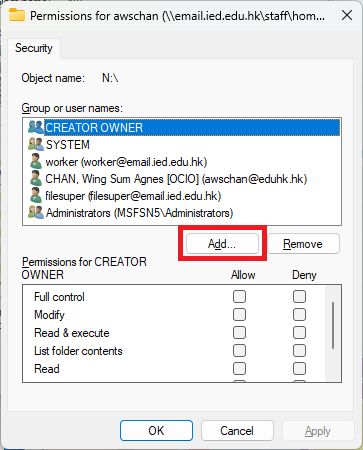Click the Cancel button

[237, 431]
